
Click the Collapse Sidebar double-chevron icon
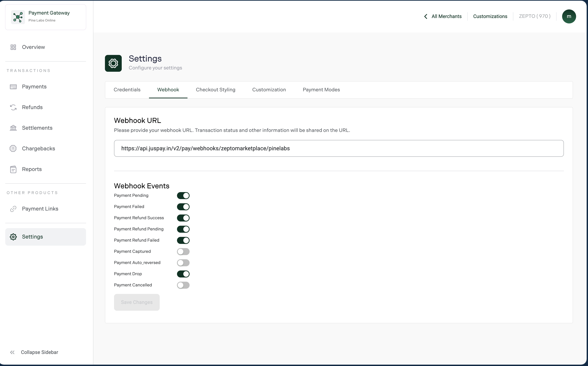pyautogui.click(x=12, y=352)
